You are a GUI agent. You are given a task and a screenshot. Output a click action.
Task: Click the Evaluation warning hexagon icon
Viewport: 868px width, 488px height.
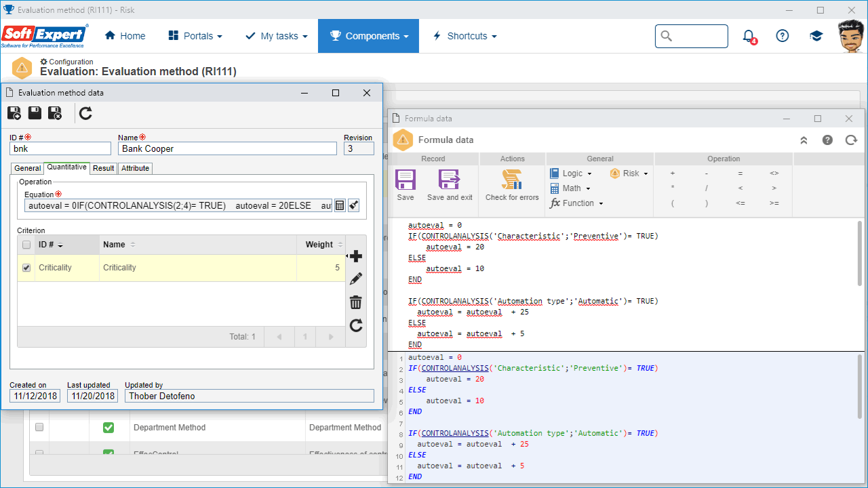[22, 68]
